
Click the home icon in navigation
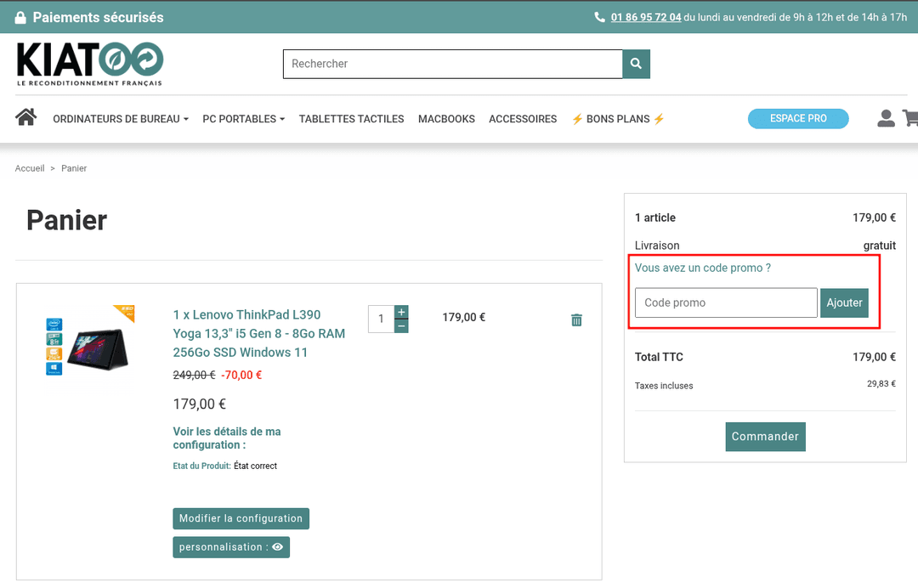(25, 117)
